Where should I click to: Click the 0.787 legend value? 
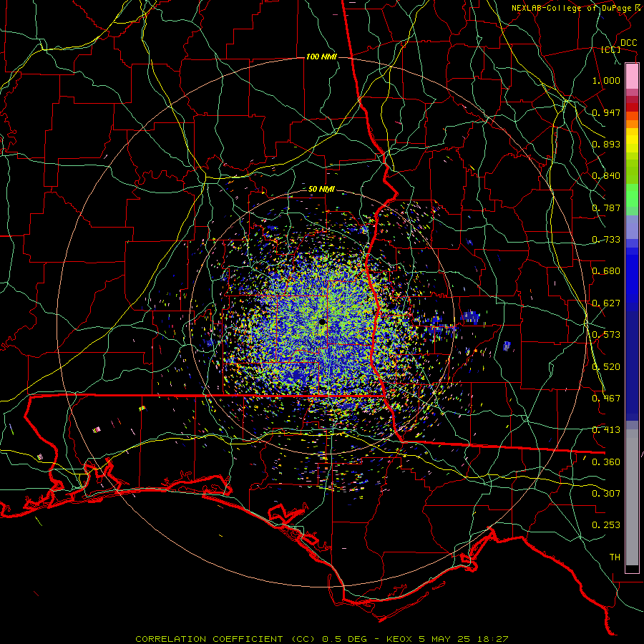coord(606,208)
